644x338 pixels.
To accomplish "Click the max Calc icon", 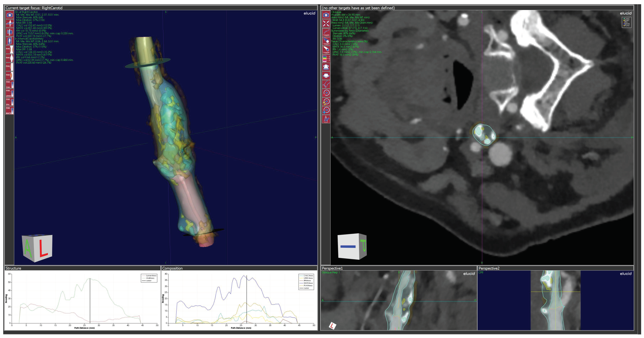I will point(9,84).
